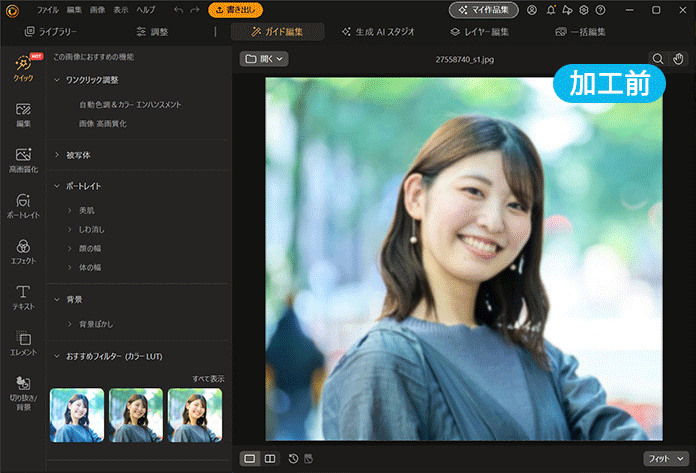Open the notifications bell icon
This screenshot has height=473, width=696.
[x=551, y=10]
